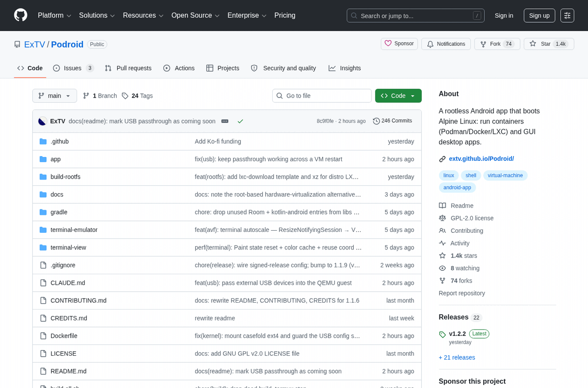Open the Enterprise menu
The height and width of the screenshot is (388, 588).
pos(247,16)
